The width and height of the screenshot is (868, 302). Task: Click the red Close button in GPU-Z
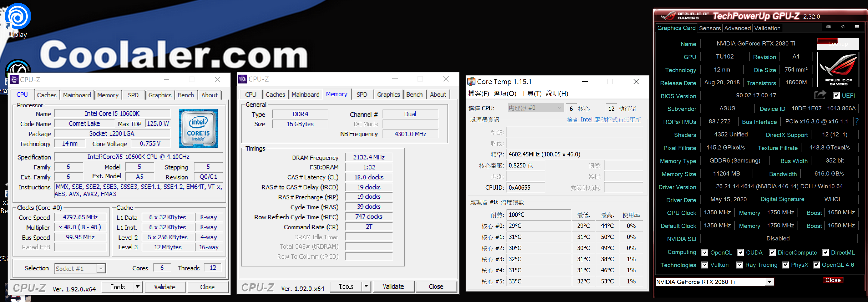(x=832, y=280)
